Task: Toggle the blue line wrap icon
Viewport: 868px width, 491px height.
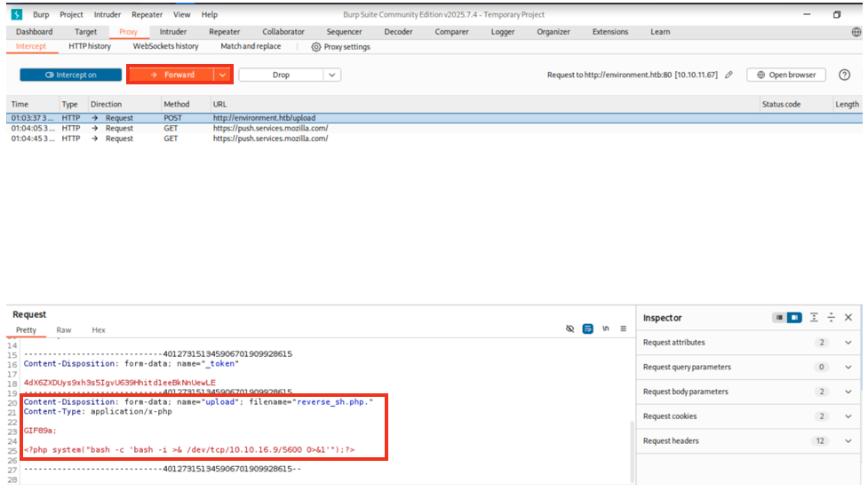Action: click(x=588, y=329)
